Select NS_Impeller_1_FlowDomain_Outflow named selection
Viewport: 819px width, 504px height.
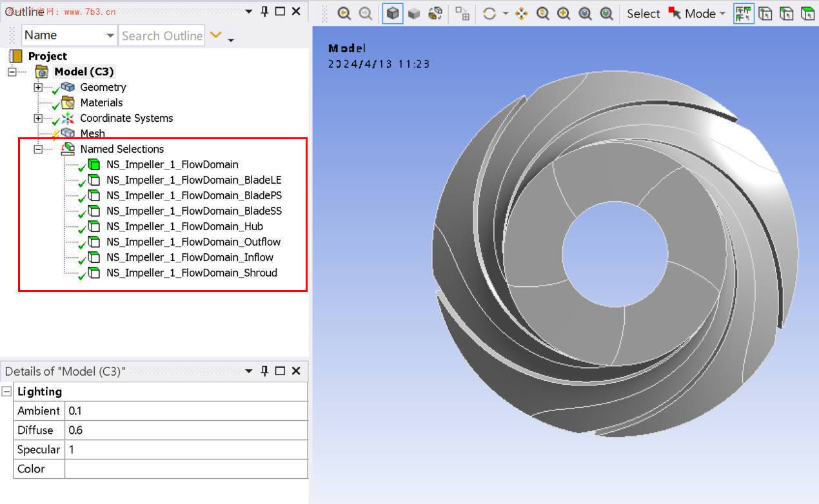point(193,242)
